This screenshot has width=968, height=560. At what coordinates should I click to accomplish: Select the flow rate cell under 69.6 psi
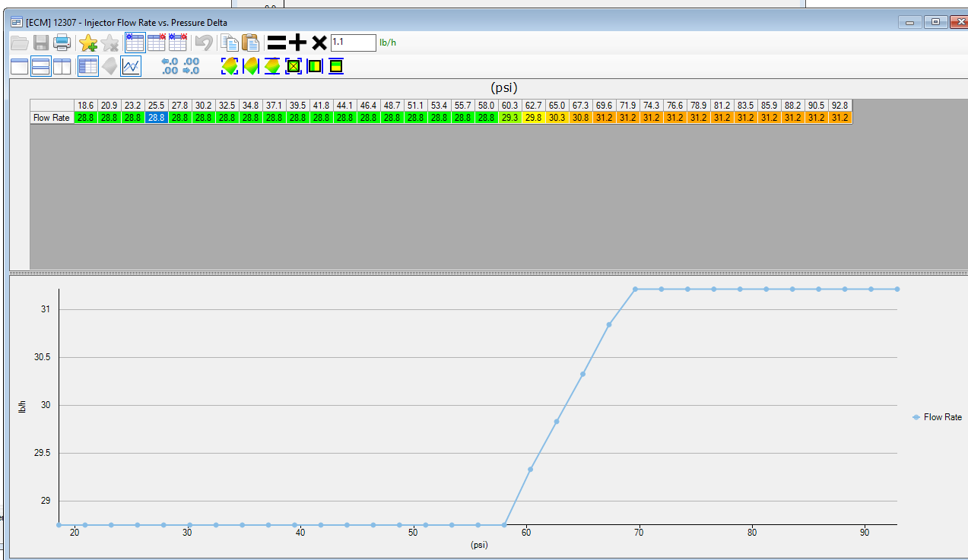[605, 118]
